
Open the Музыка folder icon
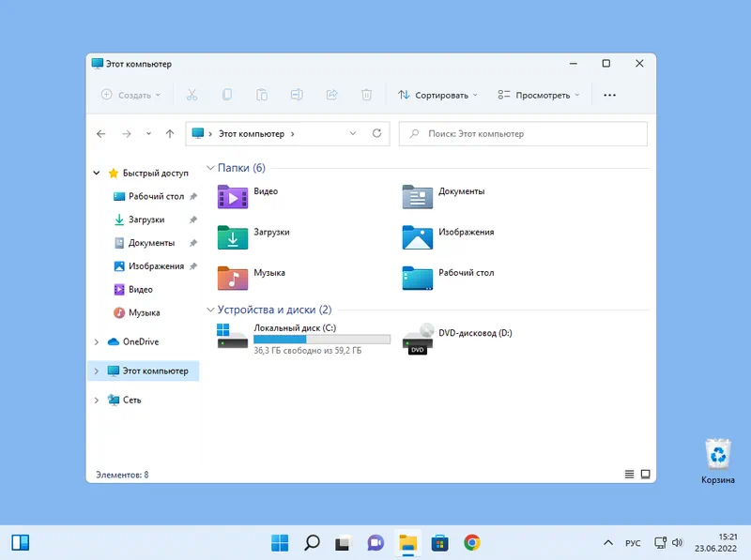pyautogui.click(x=233, y=278)
